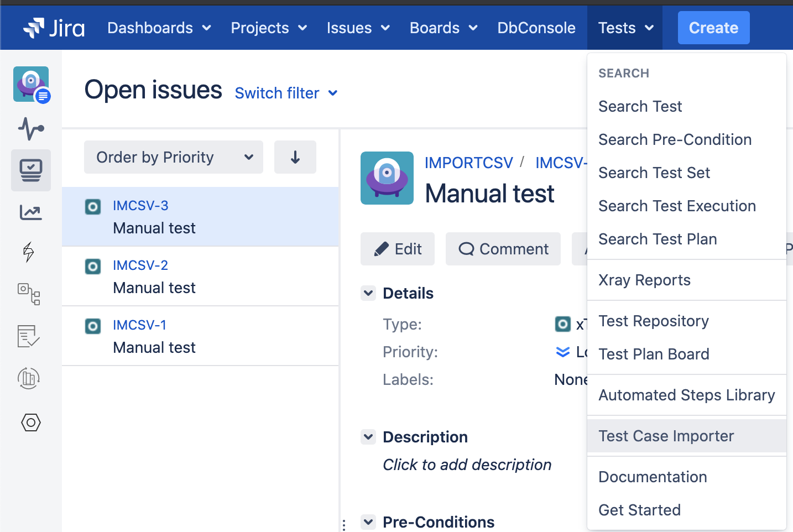Click the Jira logo
The width and height of the screenshot is (793, 532).
coord(54,28)
